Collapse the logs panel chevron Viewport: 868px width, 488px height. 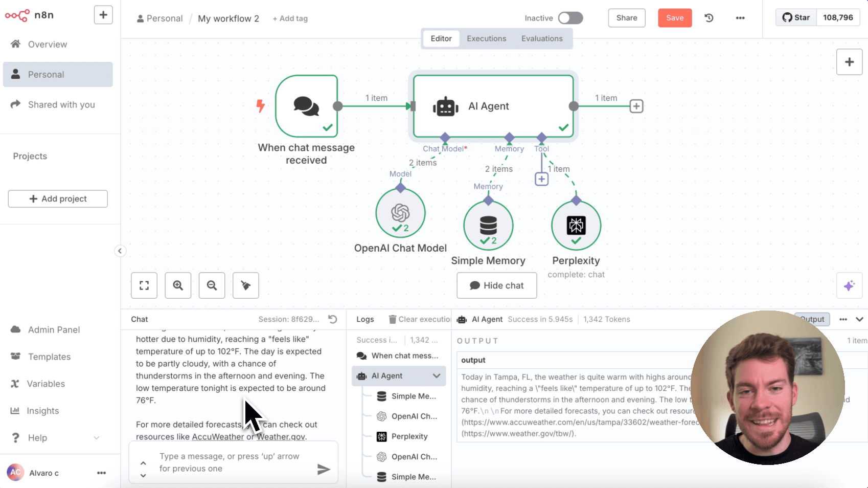(859, 319)
